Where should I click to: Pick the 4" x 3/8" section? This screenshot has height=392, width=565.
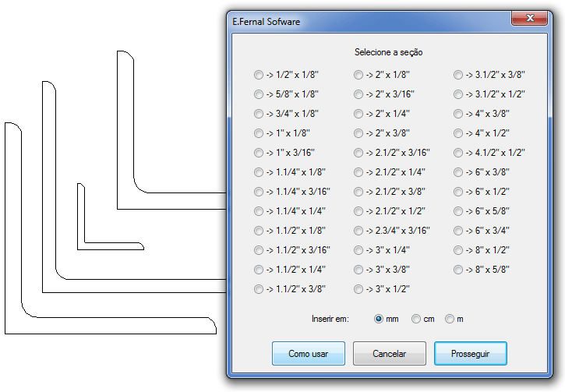pyautogui.click(x=458, y=114)
